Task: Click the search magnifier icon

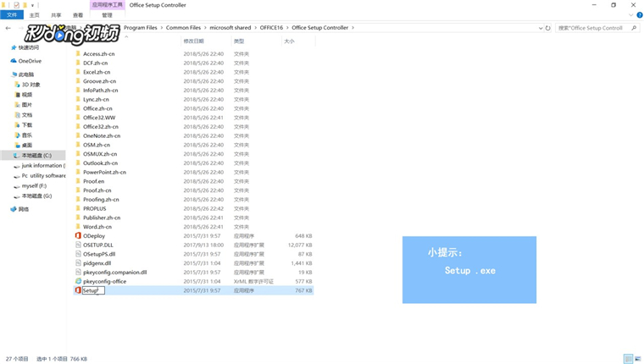Action: (x=634, y=28)
